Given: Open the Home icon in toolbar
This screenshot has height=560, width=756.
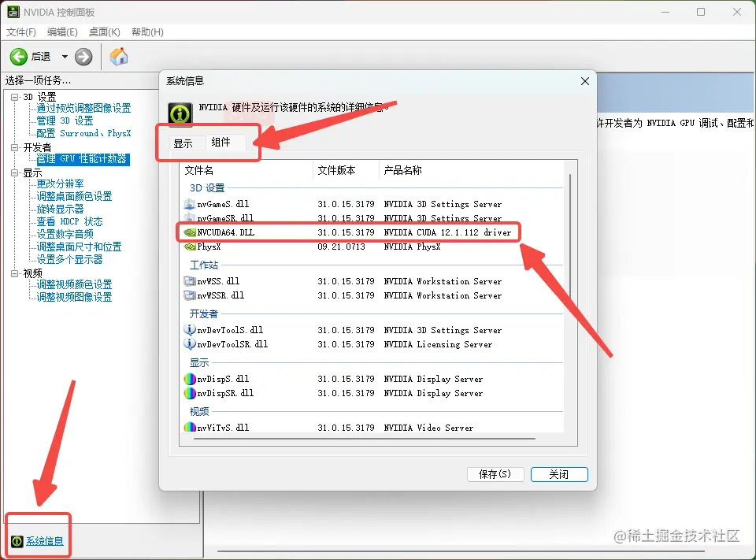Looking at the screenshot, I should [x=119, y=57].
